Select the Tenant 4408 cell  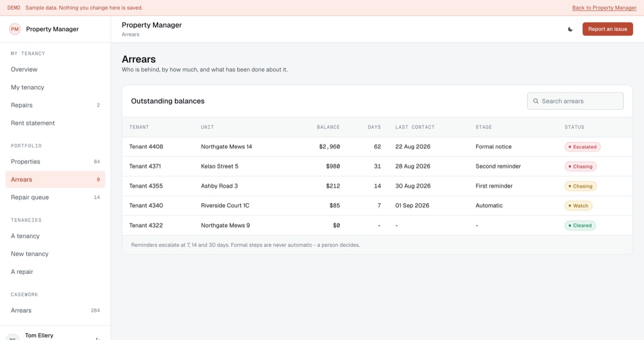pyautogui.click(x=146, y=147)
